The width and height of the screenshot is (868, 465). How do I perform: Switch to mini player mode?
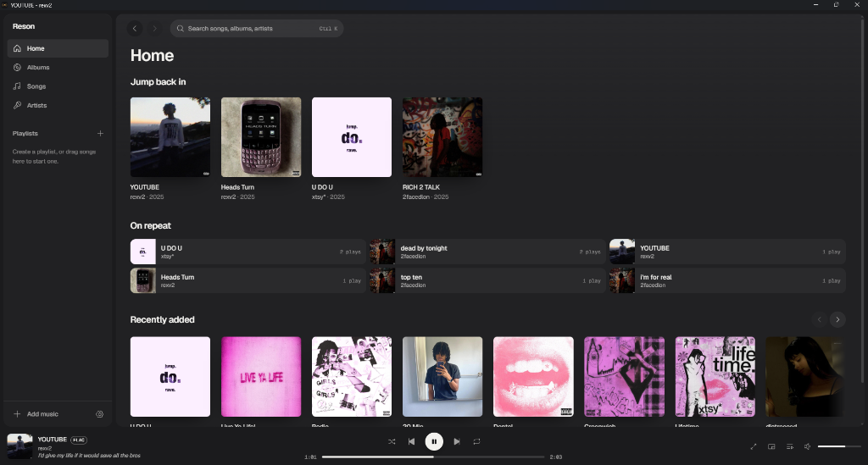coord(771,446)
